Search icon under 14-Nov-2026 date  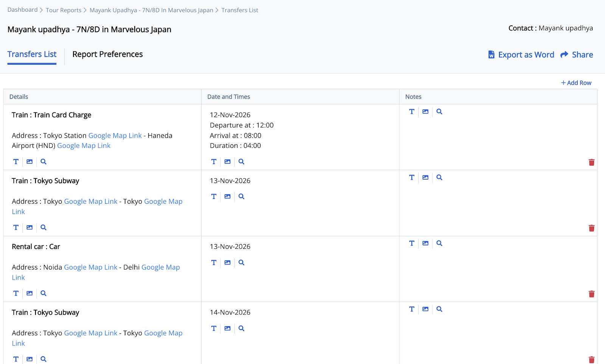coord(242,328)
